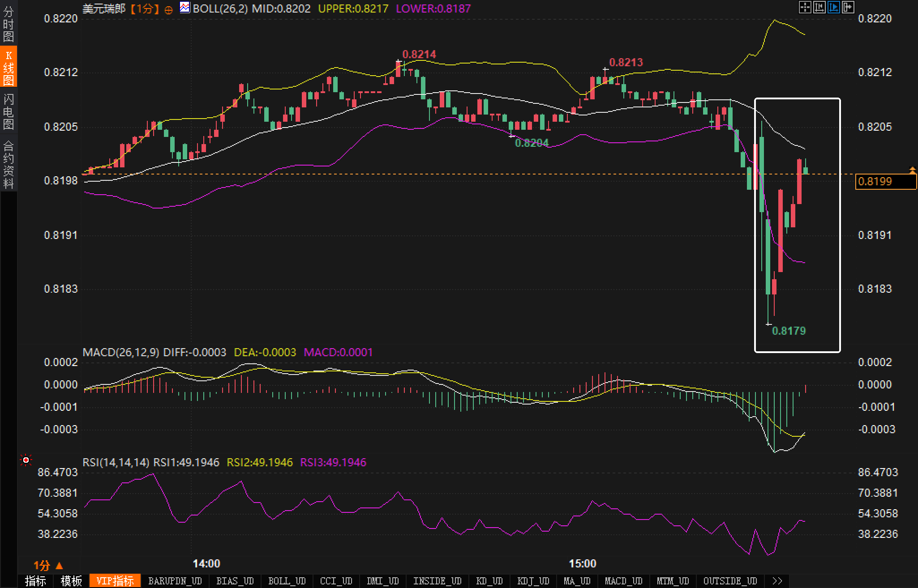Expand the 1分 timeframe selector at bottom

point(48,566)
